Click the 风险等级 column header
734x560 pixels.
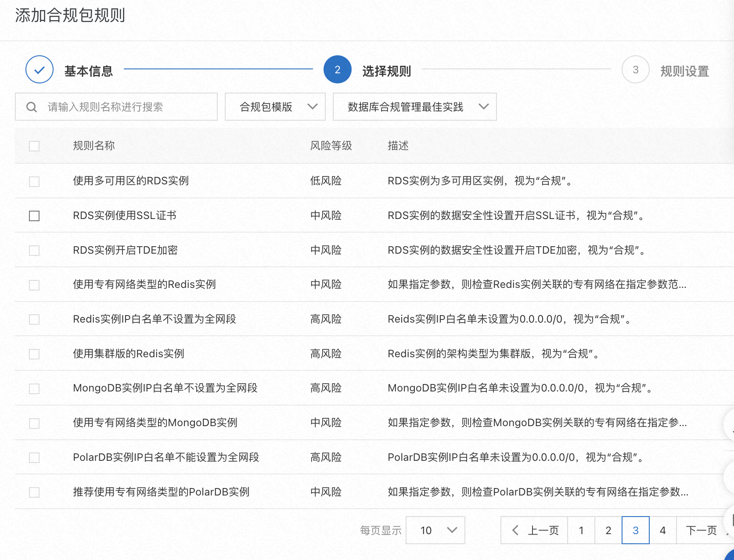[x=331, y=146]
